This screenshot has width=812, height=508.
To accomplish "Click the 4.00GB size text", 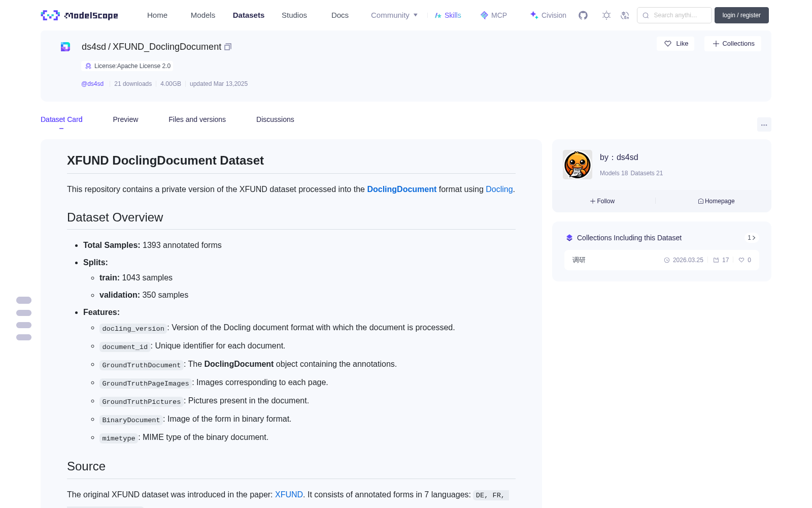I will [171, 84].
